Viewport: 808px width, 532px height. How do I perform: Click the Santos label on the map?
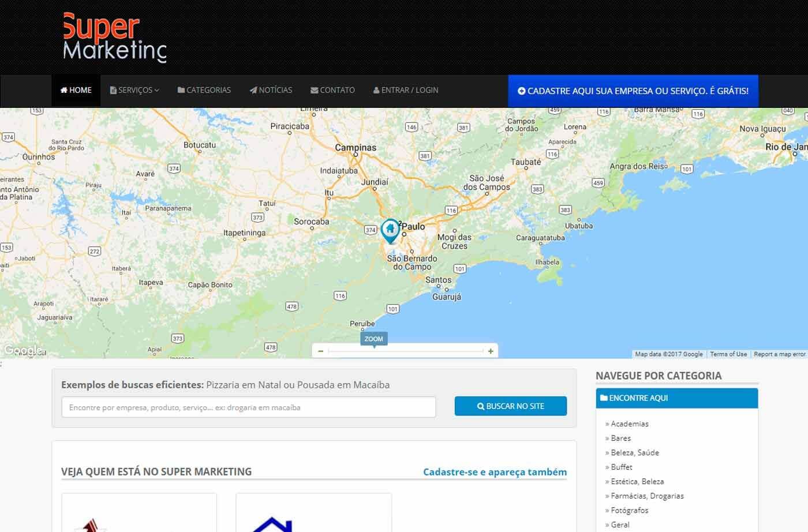coord(439,280)
